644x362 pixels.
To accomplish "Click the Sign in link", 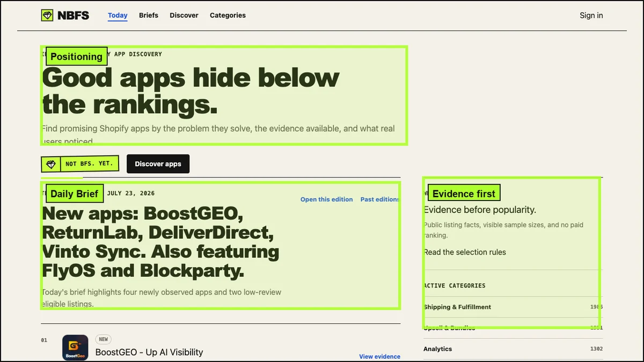I will coord(591,16).
